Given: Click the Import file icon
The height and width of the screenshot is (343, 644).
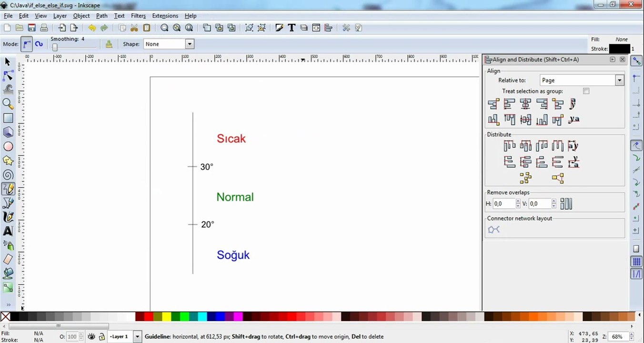Looking at the screenshot, I should [62, 28].
